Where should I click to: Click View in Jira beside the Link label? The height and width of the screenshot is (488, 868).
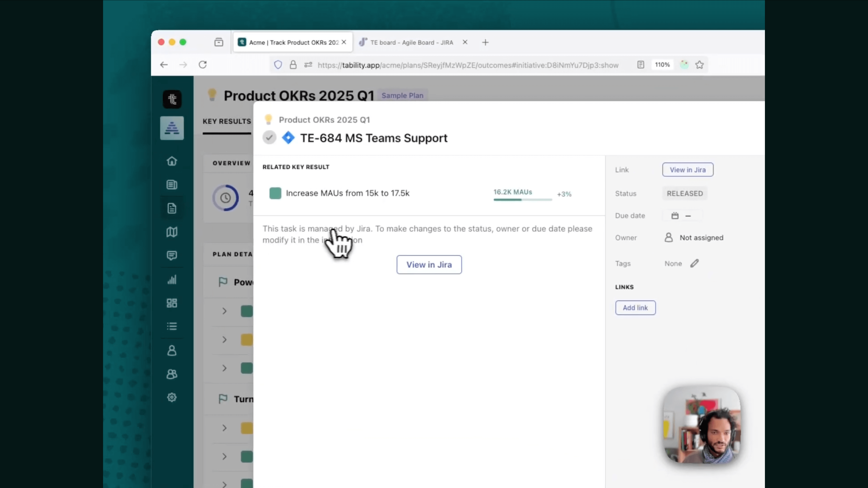(687, 170)
